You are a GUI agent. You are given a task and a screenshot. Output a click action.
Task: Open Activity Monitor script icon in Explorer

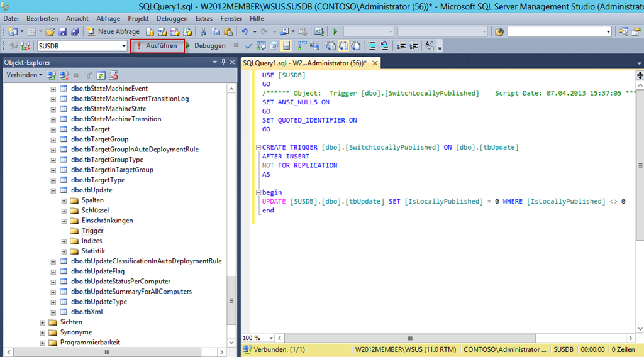(113, 75)
